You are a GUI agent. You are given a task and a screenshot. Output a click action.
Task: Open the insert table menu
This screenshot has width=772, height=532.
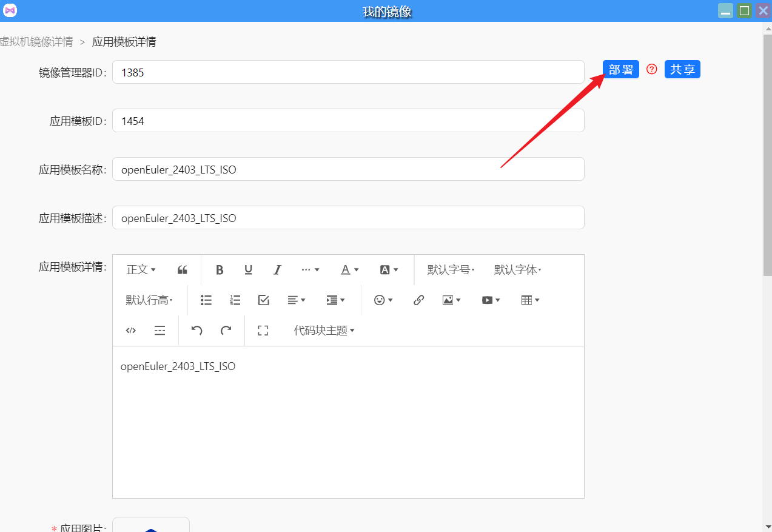[530, 300]
